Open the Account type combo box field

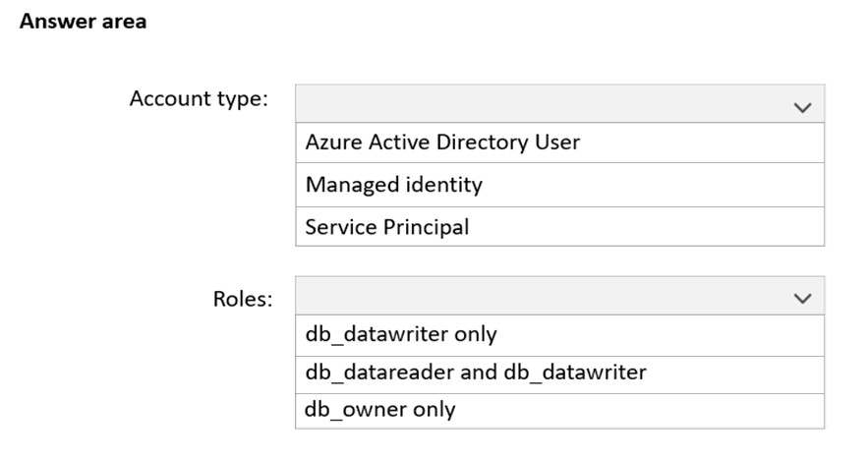pos(559,103)
